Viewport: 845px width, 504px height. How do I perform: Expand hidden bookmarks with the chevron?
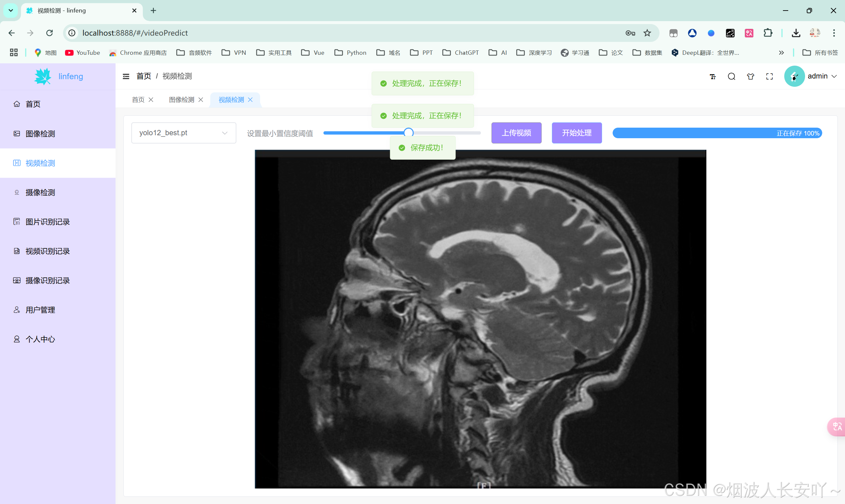pyautogui.click(x=781, y=53)
